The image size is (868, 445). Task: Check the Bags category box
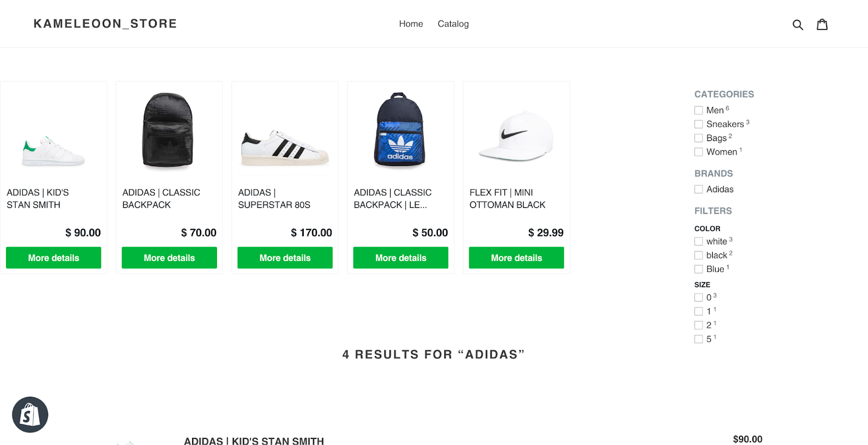pos(699,138)
